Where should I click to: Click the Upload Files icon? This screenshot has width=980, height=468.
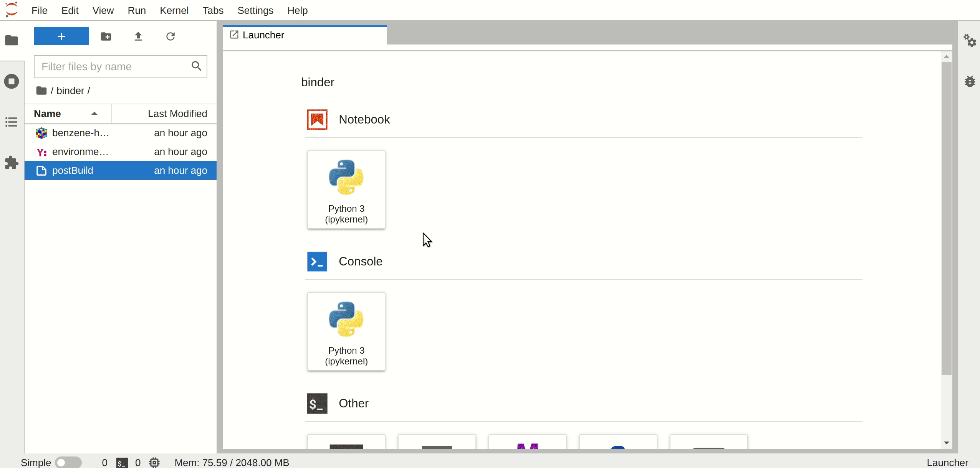138,36
